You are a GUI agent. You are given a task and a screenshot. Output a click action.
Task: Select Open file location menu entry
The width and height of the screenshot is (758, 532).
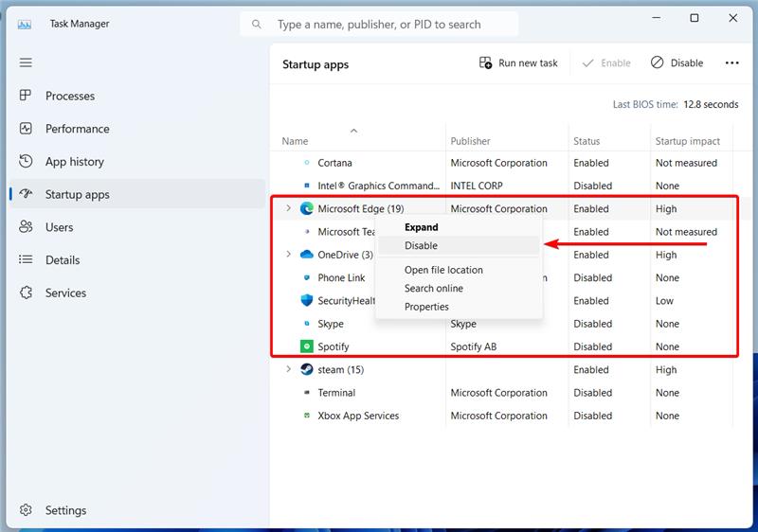(x=443, y=270)
